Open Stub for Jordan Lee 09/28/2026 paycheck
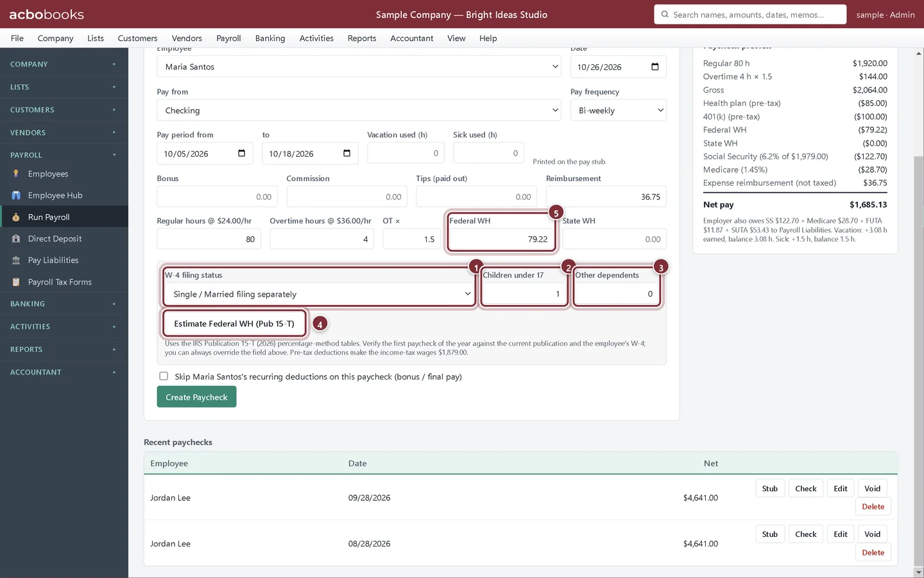This screenshot has width=924, height=578. (x=770, y=489)
